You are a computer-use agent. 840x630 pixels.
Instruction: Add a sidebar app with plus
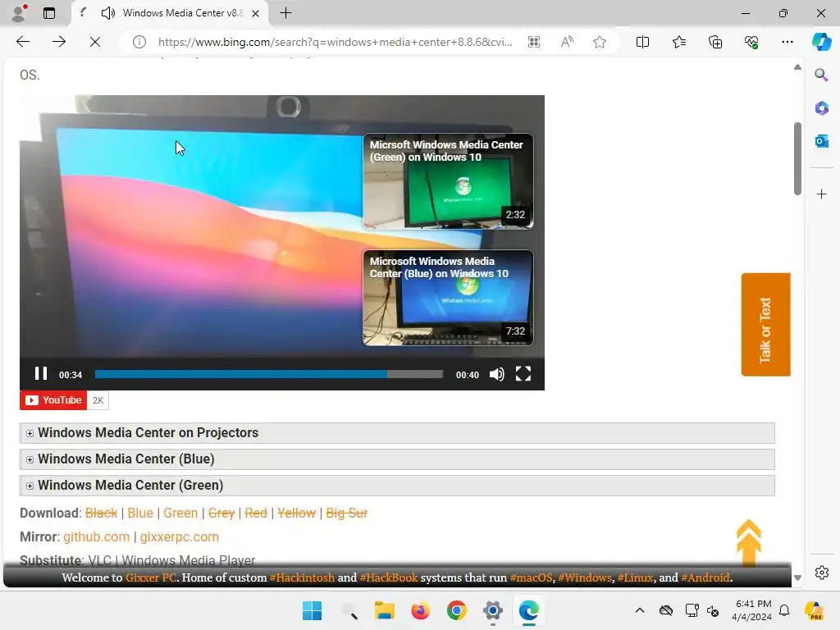[x=821, y=194]
